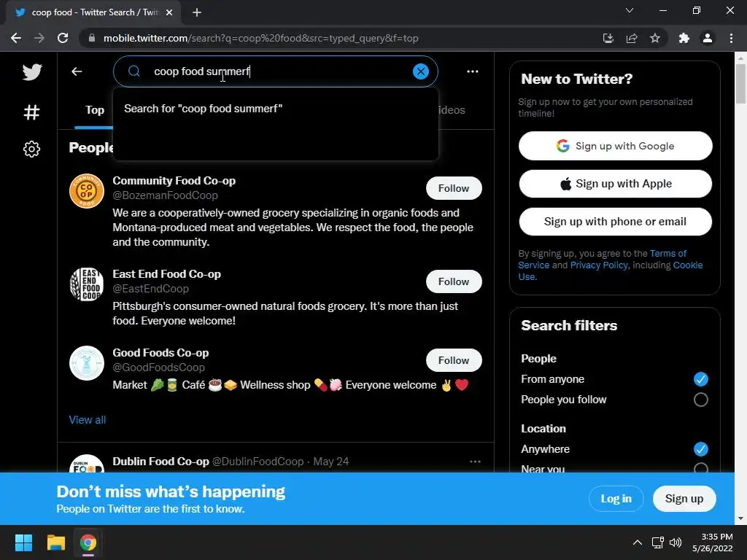The image size is (747, 560).
Task: Select From anyone radio option
Action: pos(700,379)
